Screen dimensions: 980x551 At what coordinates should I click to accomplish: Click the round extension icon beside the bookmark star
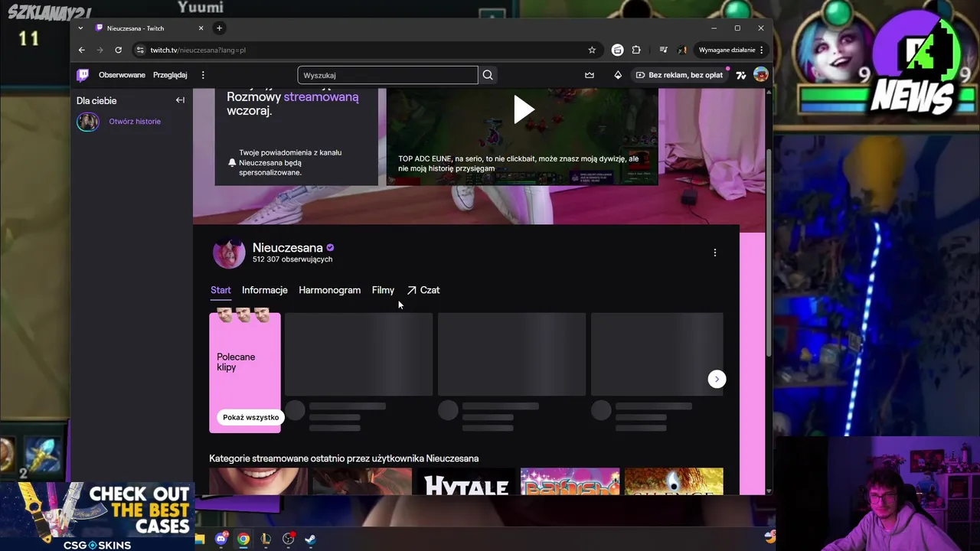coord(618,50)
